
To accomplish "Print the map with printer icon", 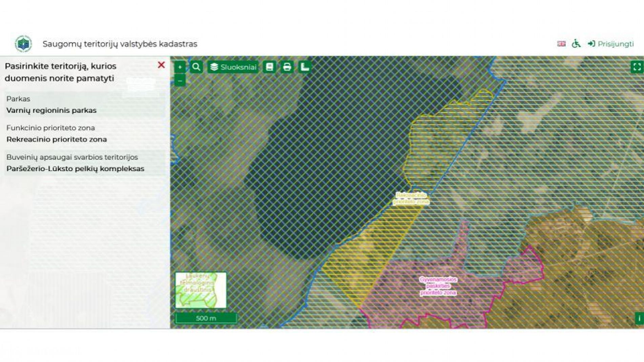I will coord(287,67).
